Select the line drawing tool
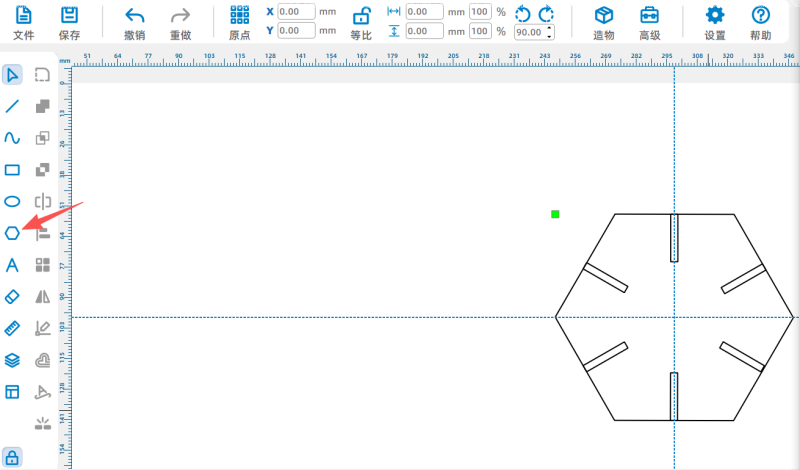 click(x=12, y=106)
